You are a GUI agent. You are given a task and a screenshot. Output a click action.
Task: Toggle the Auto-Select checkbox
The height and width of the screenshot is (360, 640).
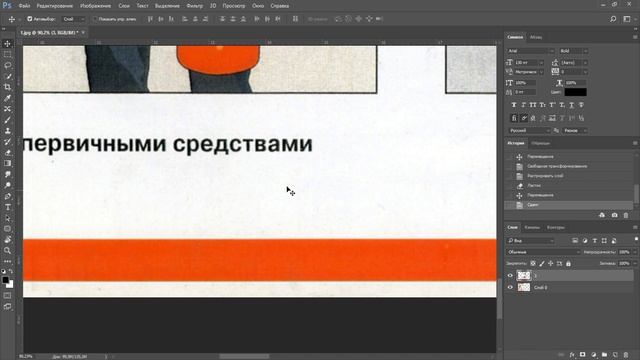click(29, 19)
